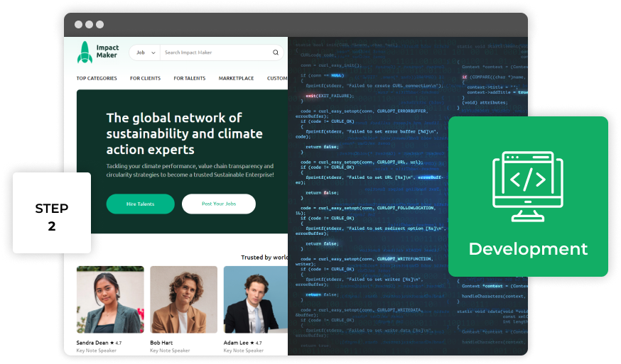Click the Development code monitor icon
The image size is (621, 364).
pyautogui.click(x=527, y=187)
